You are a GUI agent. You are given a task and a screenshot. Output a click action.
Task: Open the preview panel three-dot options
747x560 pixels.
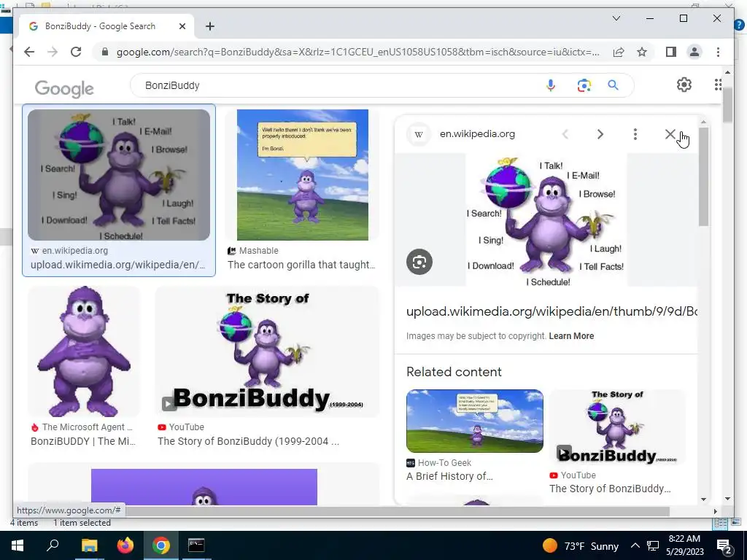tap(635, 134)
